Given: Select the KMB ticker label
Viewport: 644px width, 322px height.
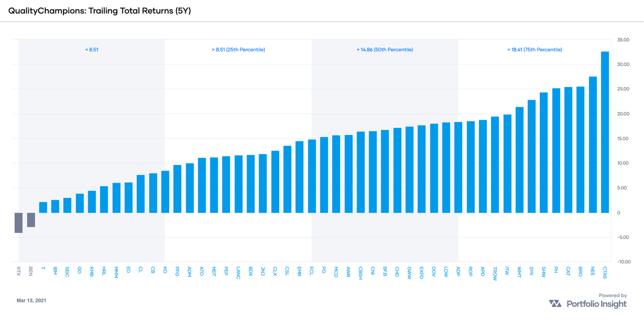Looking at the screenshot, I should (92, 272).
